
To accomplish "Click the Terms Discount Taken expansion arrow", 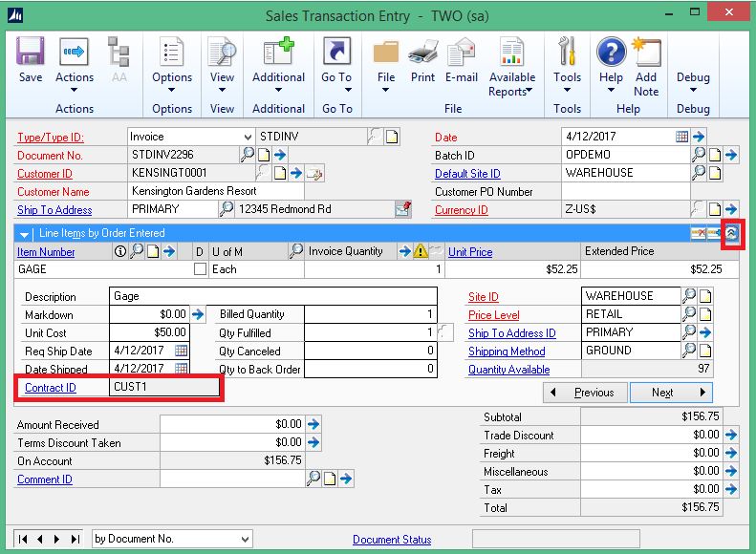I will coord(313,442).
